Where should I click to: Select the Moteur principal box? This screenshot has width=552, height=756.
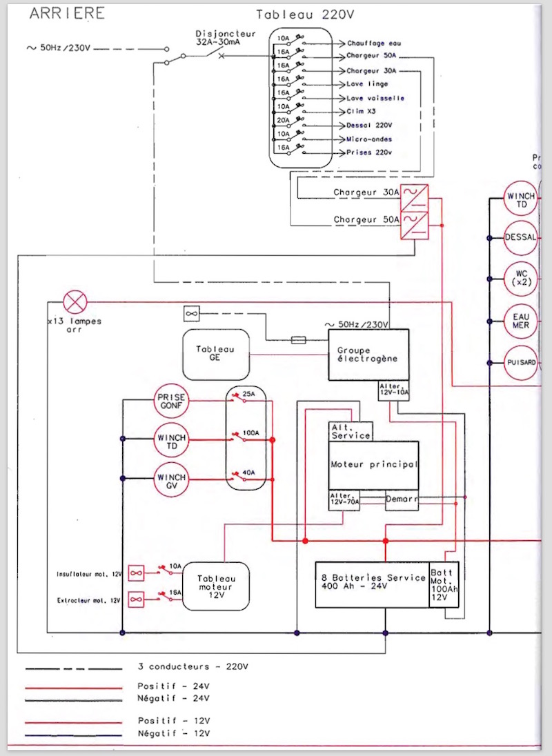pyautogui.click(x=374, y=466)
